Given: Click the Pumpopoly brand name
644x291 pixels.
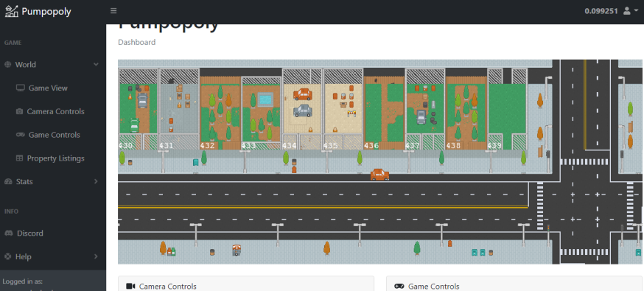Looking at the screenshot, I should [x=46, y=12].
